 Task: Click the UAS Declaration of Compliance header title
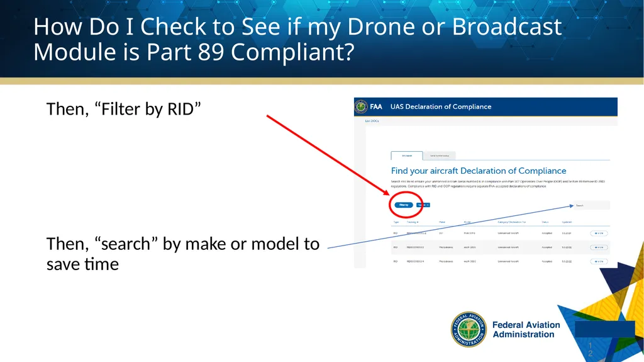click(x=441, y=106)
